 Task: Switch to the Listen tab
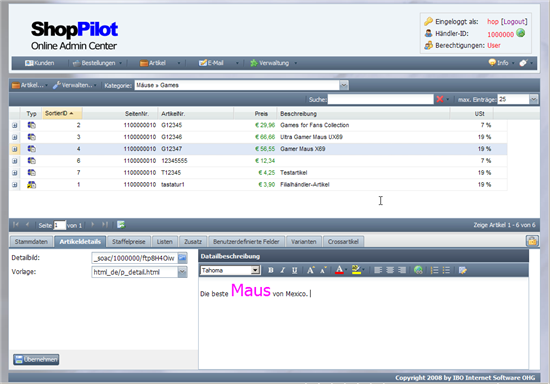165,241
